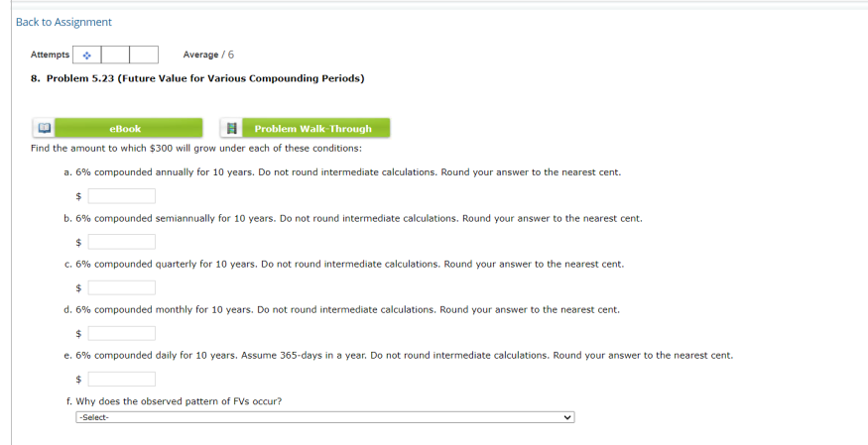Click question f text about FV pattern

pos(174,401)
